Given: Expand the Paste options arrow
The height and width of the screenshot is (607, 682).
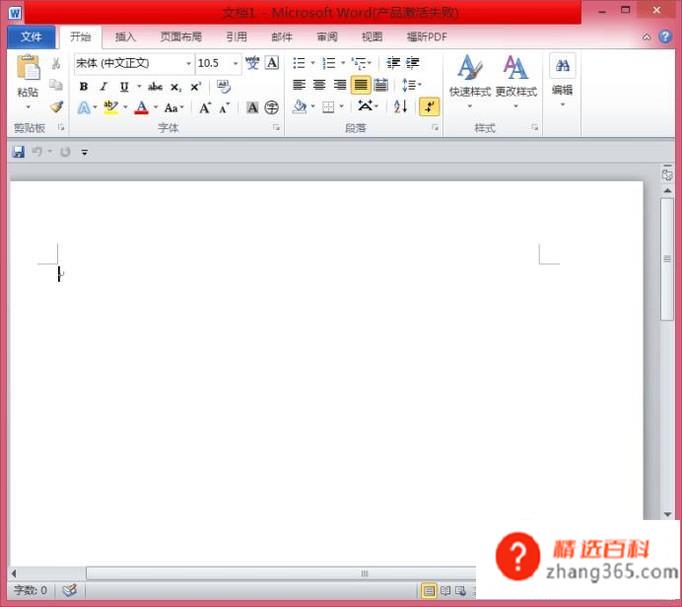Looking at the screenshot, I should pyautogui.click(x=28, y=107).
